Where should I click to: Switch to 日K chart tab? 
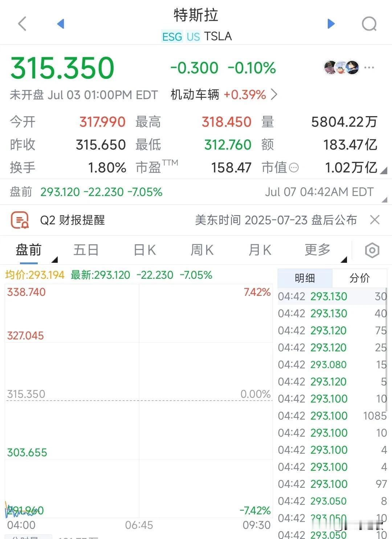pos(144,250)
